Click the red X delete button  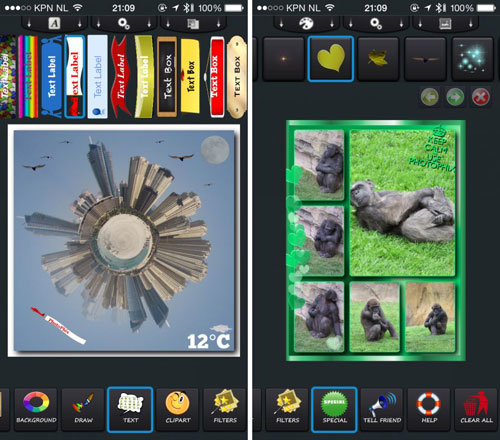[481, 97]
